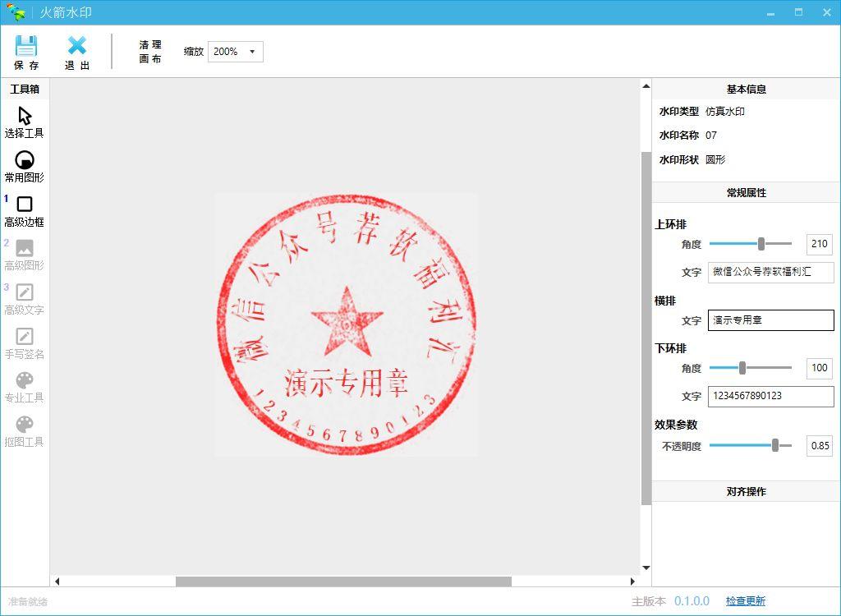Click the canvas vertical scrollbar thumb

[x=646, y=328]
